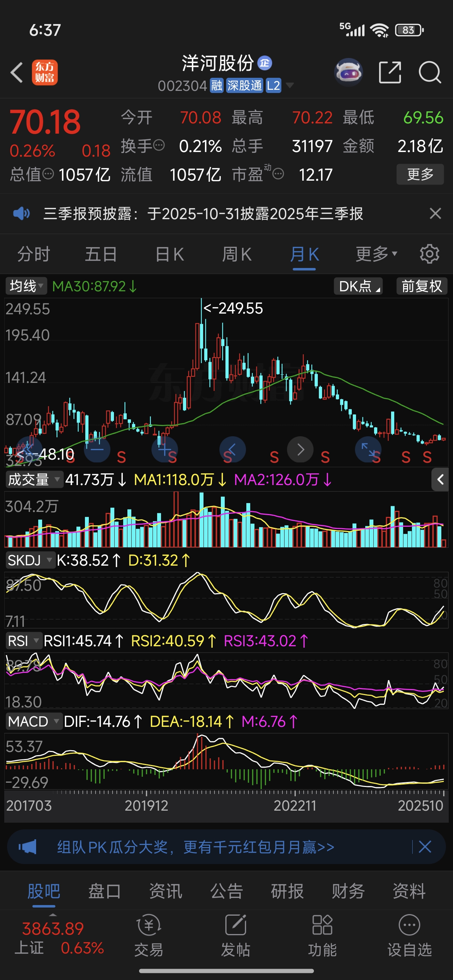Open the 盘口 tab
Screen dimensions: 453x980
pyautogui.click(x=104, y=891)
